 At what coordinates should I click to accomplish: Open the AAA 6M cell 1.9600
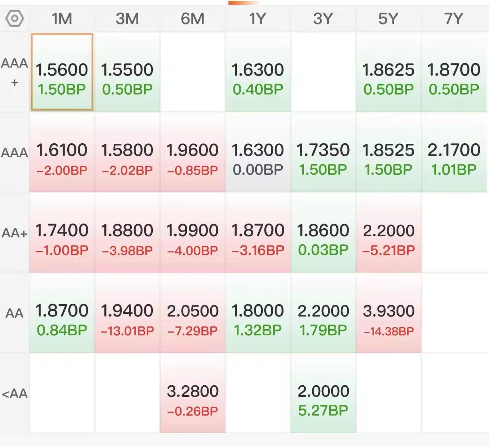[x=193, y=152]
